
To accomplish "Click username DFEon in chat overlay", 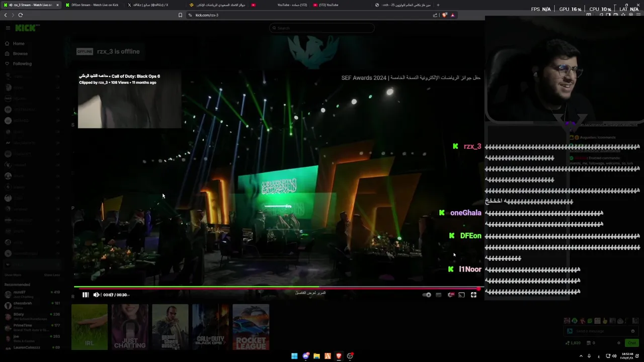I will (x=471, y=236).
